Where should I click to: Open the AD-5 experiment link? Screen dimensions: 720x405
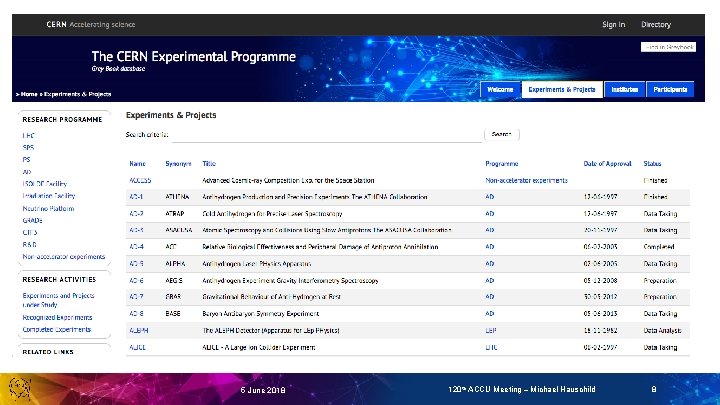click(136, 264)
